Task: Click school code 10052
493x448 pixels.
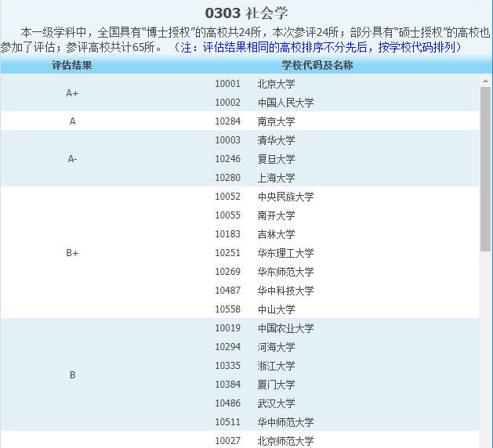Action: (x=227, y=197)
